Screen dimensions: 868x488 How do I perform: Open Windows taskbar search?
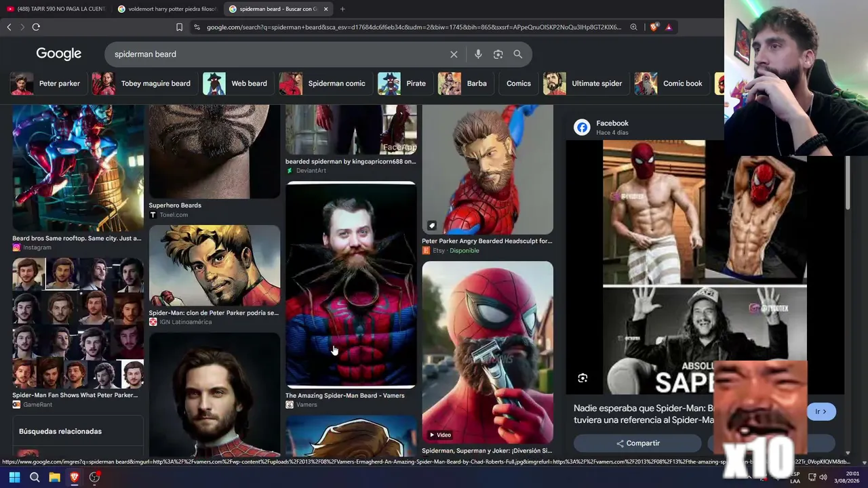coord(35,477)
